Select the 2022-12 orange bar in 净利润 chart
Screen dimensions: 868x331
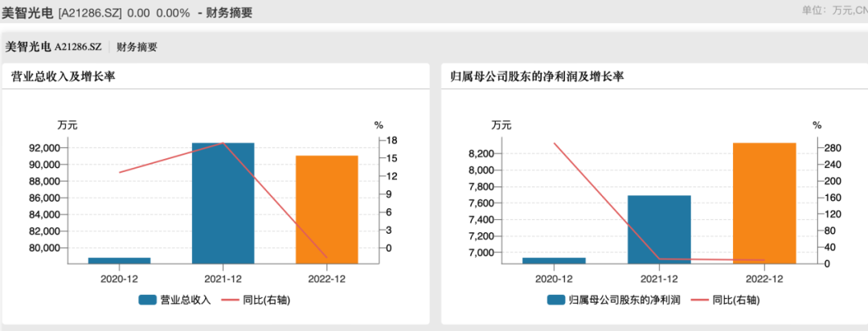[764, 202]
